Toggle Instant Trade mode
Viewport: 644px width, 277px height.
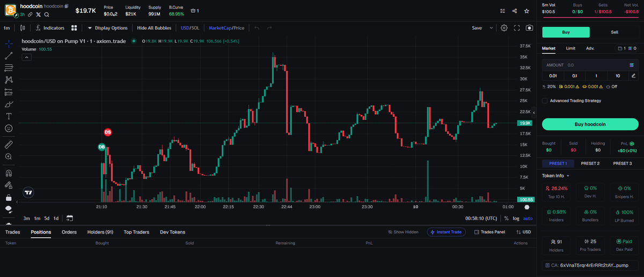pos(447,232)
